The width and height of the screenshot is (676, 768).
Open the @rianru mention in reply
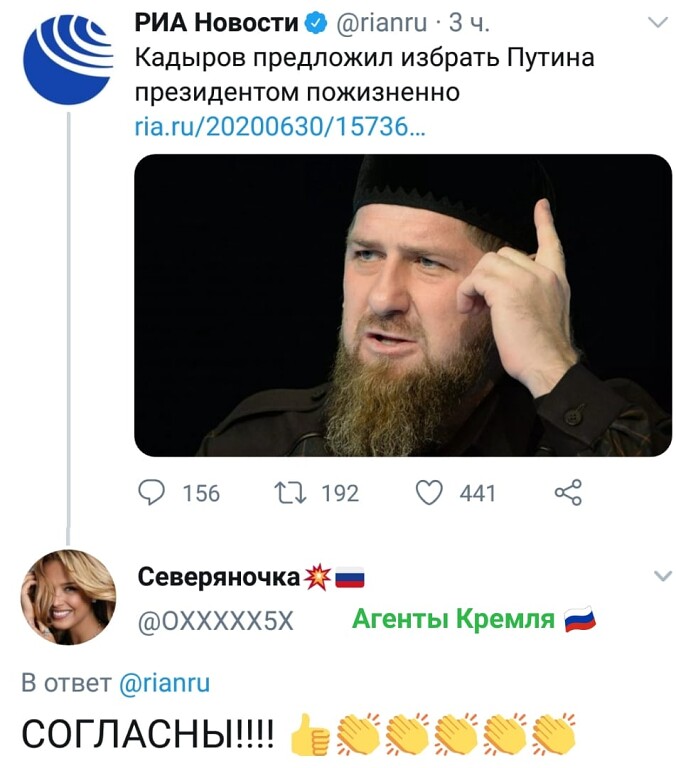(165, 682)
